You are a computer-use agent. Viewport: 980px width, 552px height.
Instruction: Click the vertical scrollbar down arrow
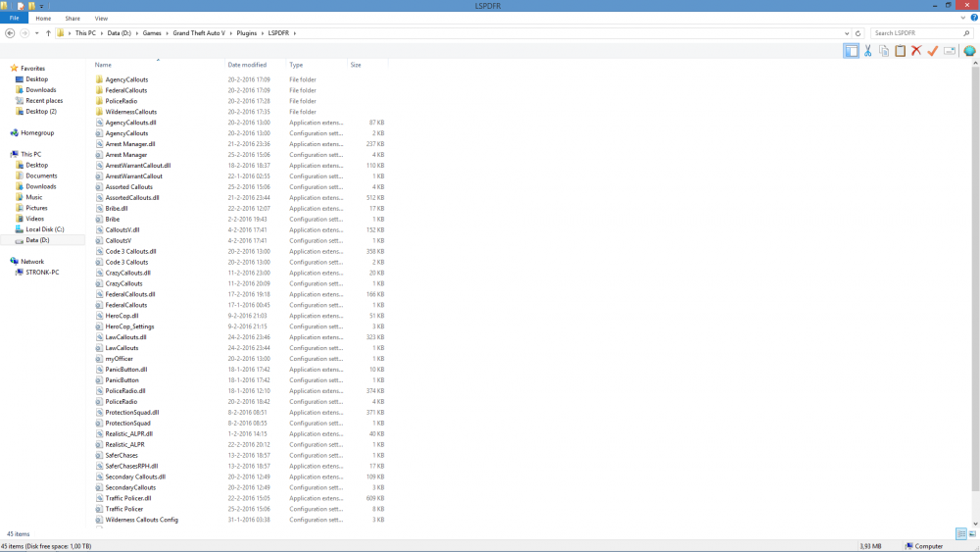pyautogui.click(x=975, y=525)
